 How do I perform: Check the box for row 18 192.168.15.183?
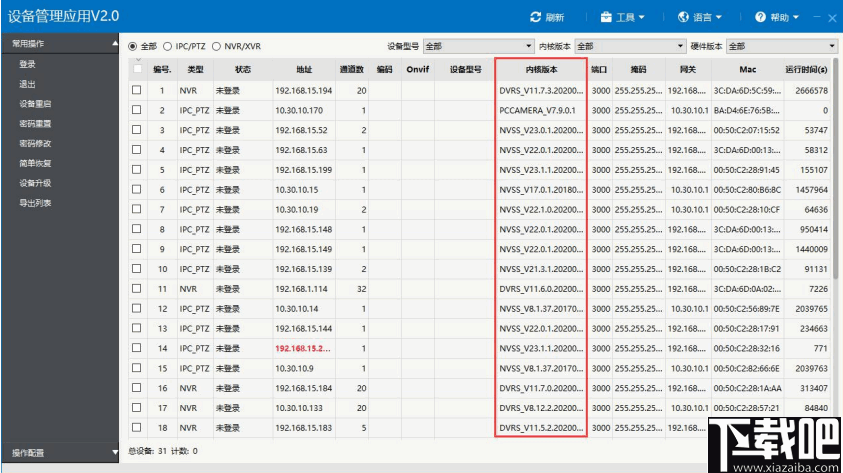click(x=137, y=427)
